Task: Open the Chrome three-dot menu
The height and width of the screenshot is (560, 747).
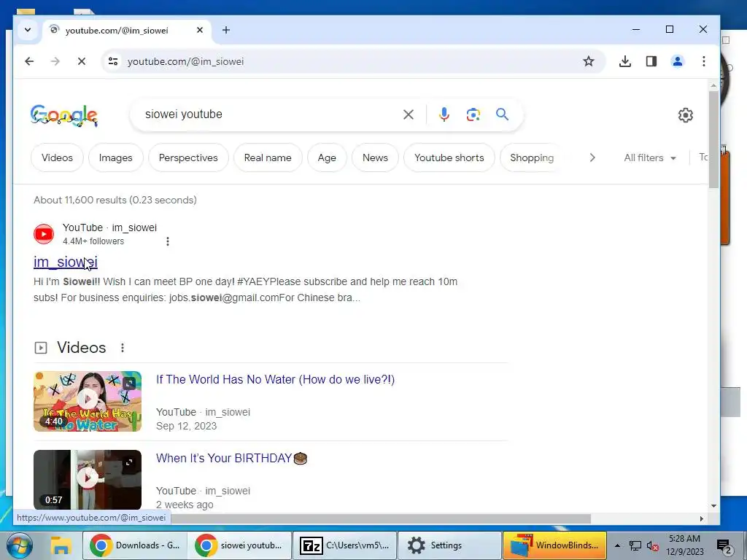Action: (704, 61)
